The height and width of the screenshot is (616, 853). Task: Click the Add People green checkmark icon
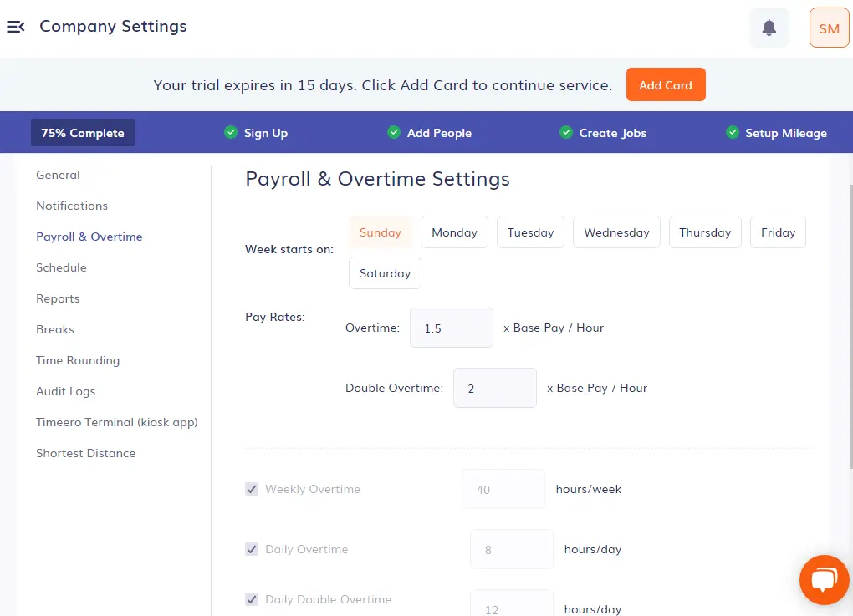(394, 132)
